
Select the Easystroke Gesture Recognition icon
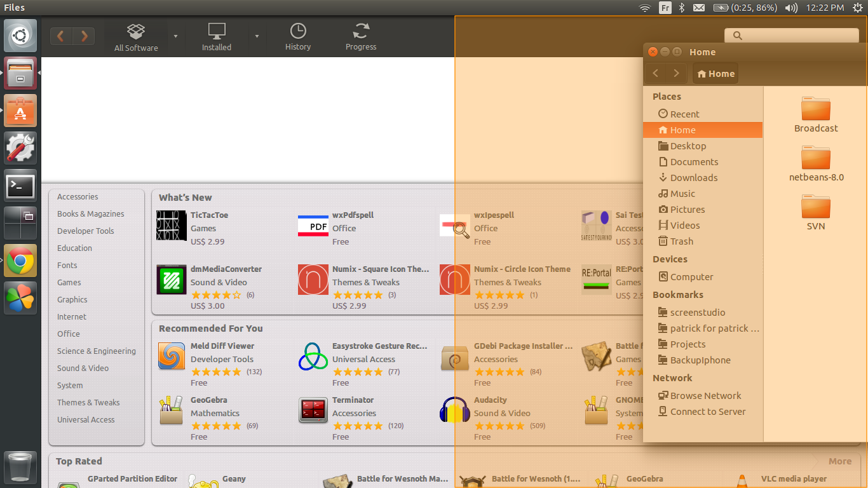(313, 356)
